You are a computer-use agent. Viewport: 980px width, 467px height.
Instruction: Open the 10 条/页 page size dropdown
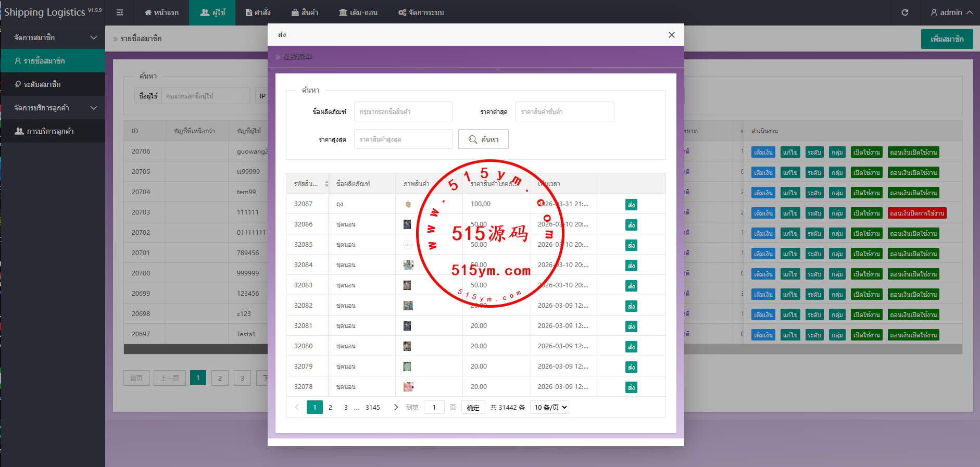[x=549, y=407]
